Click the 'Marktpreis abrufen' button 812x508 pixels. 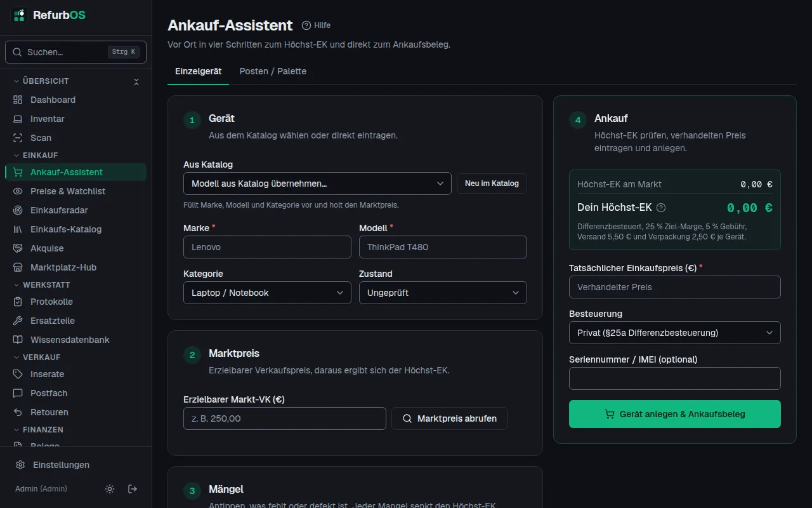(449, 418)
